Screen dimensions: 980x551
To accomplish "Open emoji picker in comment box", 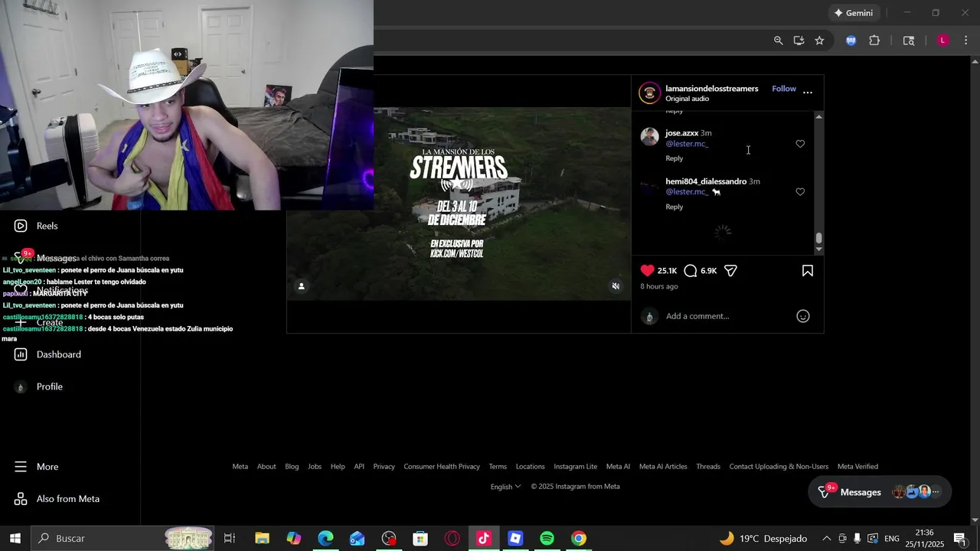I will click(x=803, y=316).
